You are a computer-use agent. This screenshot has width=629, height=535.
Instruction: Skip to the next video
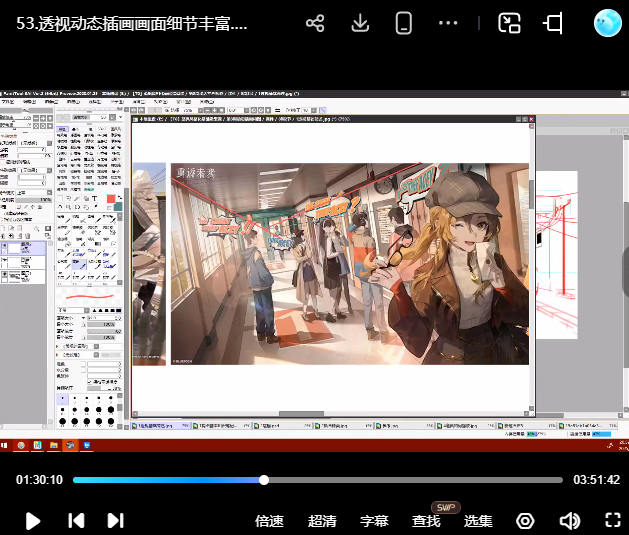[115, 520]
